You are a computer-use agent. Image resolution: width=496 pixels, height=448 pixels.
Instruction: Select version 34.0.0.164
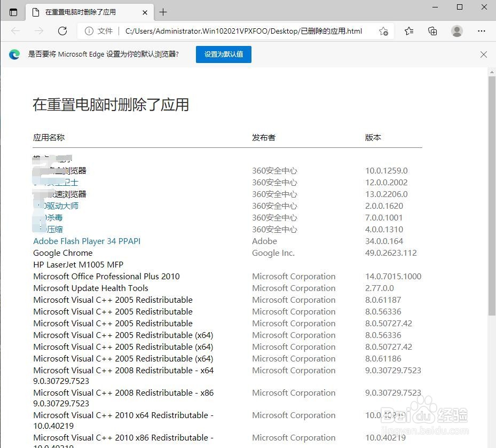(384, 241)
